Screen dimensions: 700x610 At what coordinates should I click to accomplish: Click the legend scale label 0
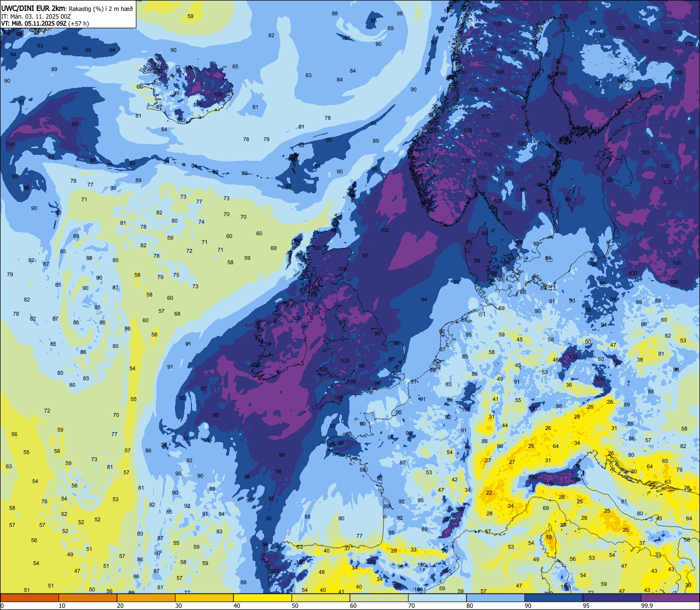pyautogui.click(x=2, y=606)
